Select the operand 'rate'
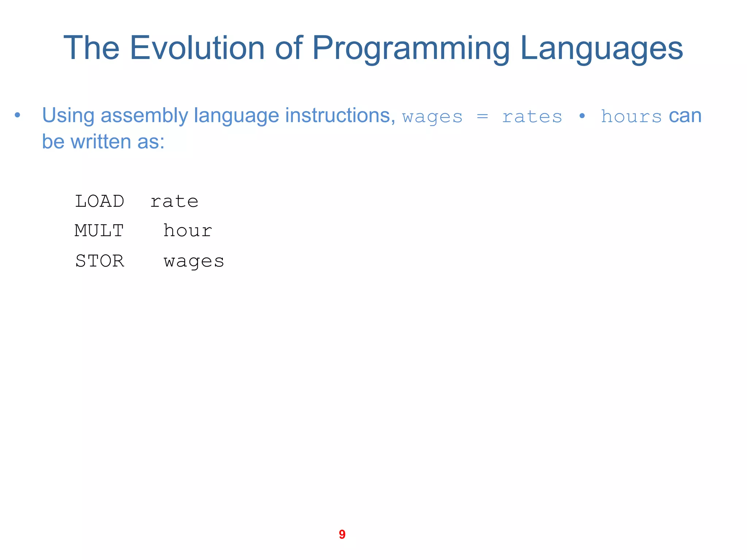This screenshot has width=747, height=560. [x=174, y=201]
